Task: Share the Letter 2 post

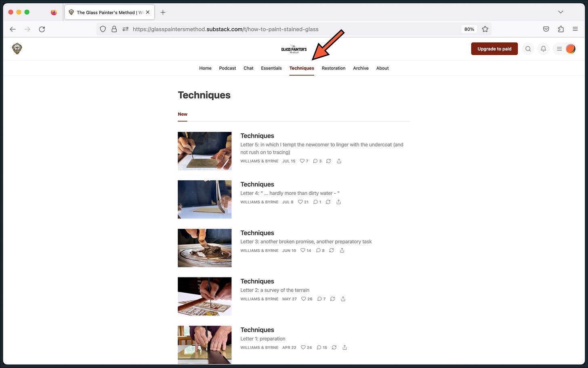Action: click(x=343, y=299)
